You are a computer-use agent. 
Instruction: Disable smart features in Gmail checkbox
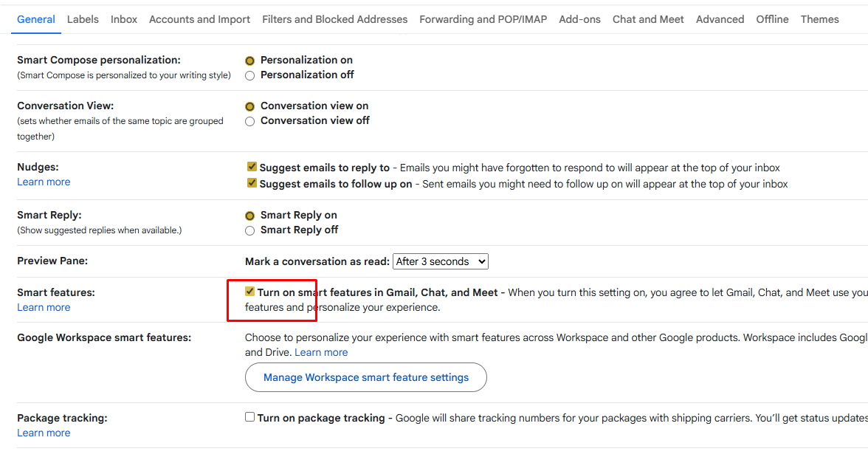[250, 292]
